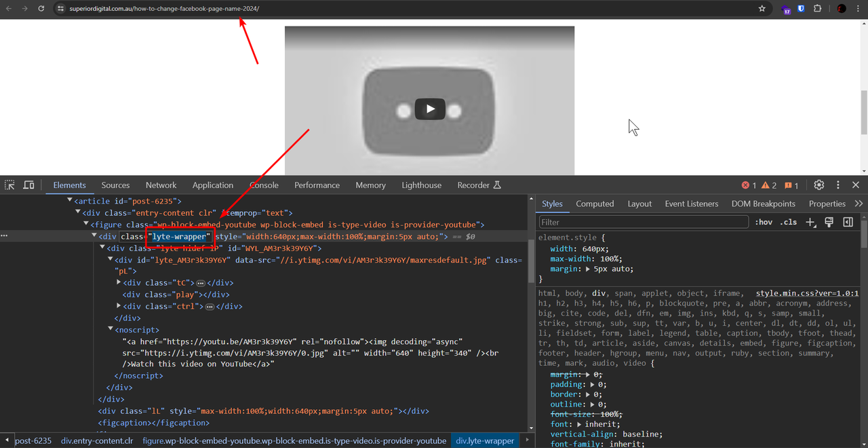Toggle rendering emulations paintbrush icon
868x448 pixels.
click(829, 222)
